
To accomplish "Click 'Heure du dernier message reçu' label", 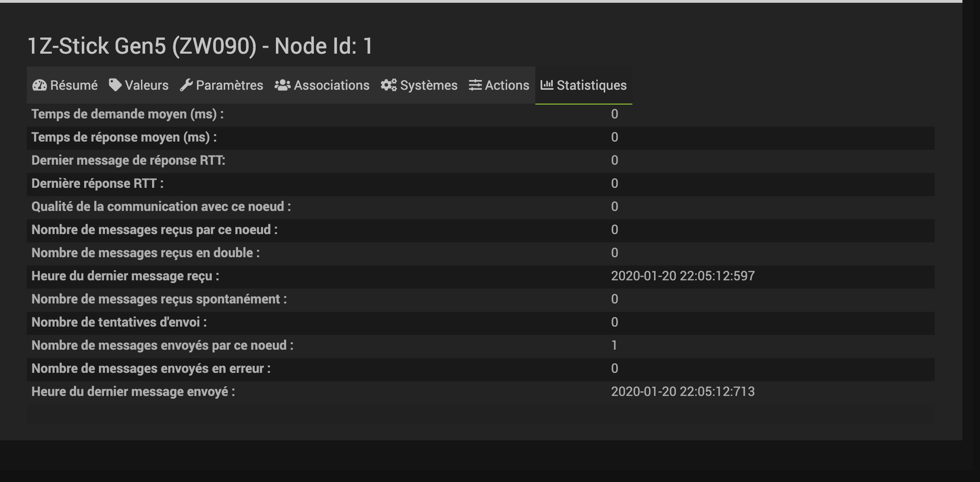I will (125, 276).
